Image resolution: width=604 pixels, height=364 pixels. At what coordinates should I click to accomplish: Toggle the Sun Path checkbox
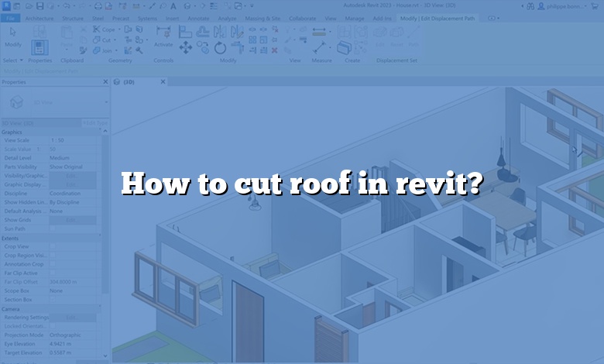(x=53, y=228)
